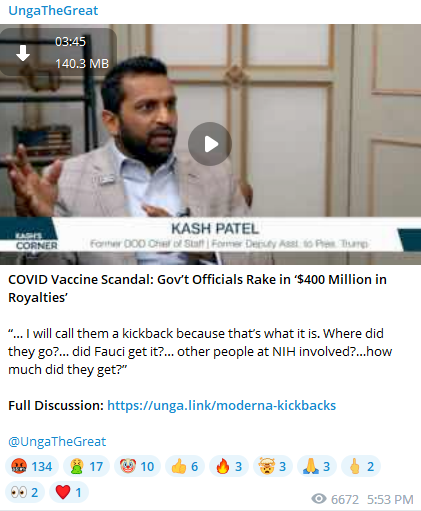React with the red heart emoji (1)

click(x=69, y=492)
